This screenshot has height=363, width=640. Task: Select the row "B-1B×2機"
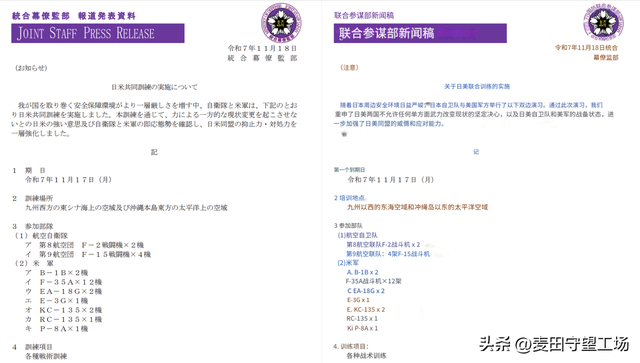[x=56, y=273]
